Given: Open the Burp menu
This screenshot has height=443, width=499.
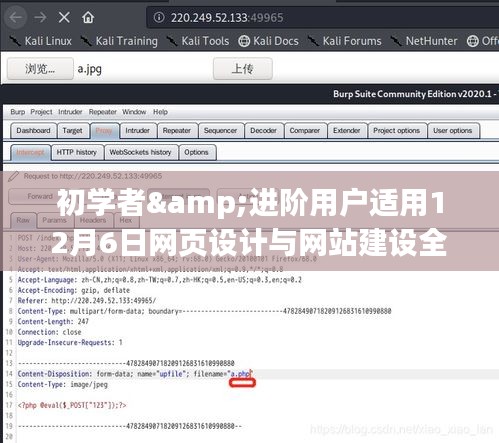Looking at the screenshot, I should 18,112.
